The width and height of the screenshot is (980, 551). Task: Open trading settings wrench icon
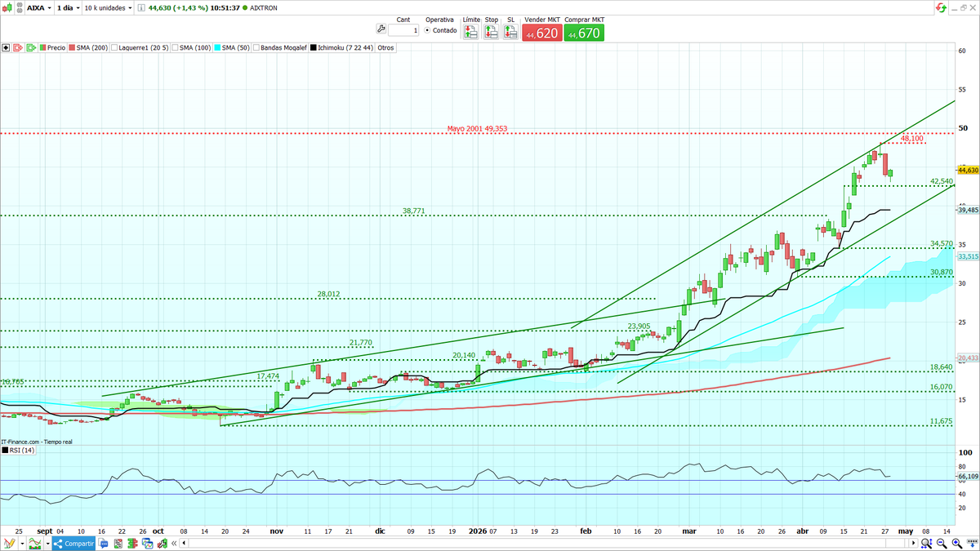pyautogui.click(x=381, y=29)
